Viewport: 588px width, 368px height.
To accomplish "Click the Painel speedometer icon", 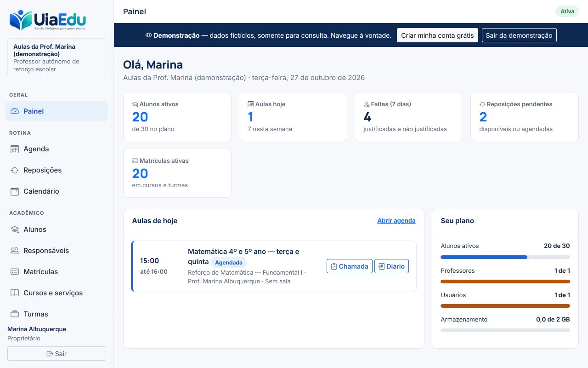I will click(15, 111).
